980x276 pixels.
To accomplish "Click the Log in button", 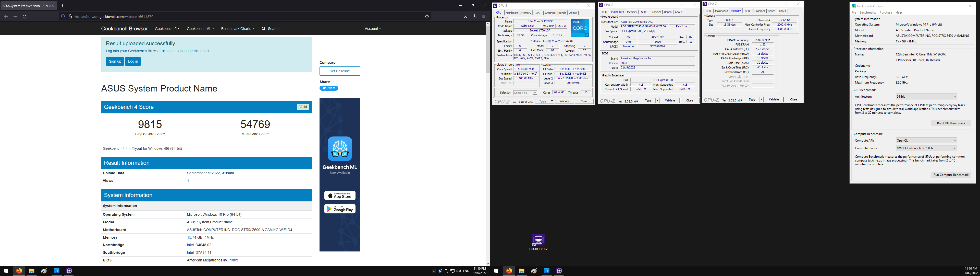I will (133, 61).
